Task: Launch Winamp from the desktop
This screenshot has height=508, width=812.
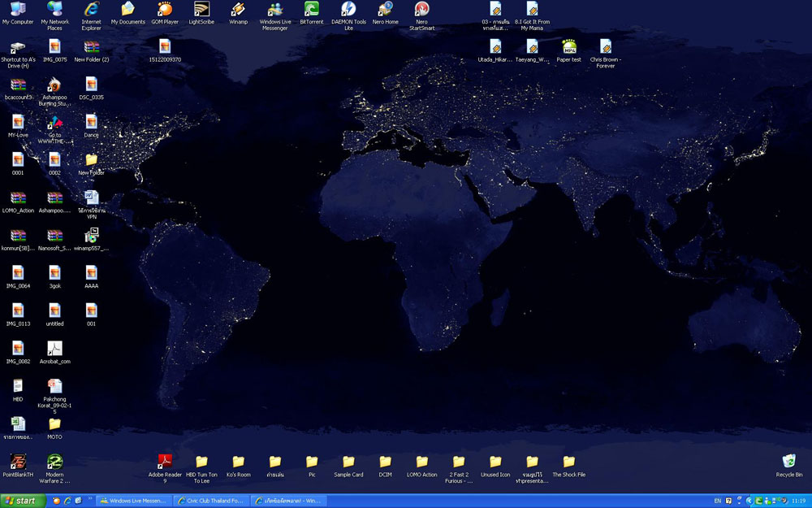Action: 238,10
